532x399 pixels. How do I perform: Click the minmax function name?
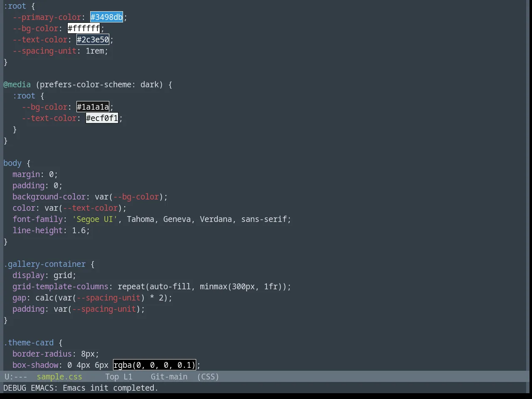pos(214,286)
